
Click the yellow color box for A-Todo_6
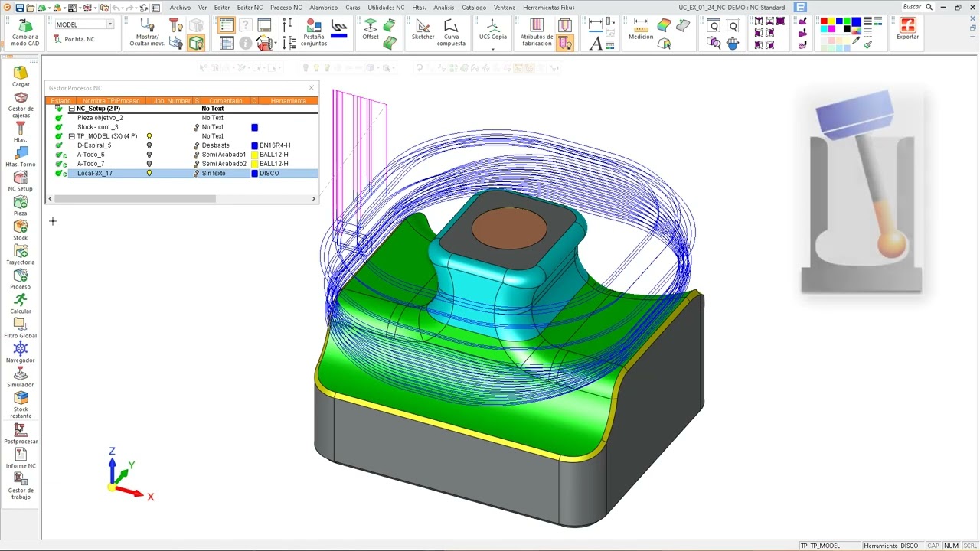pyautogui.click(x=255, y=155)
